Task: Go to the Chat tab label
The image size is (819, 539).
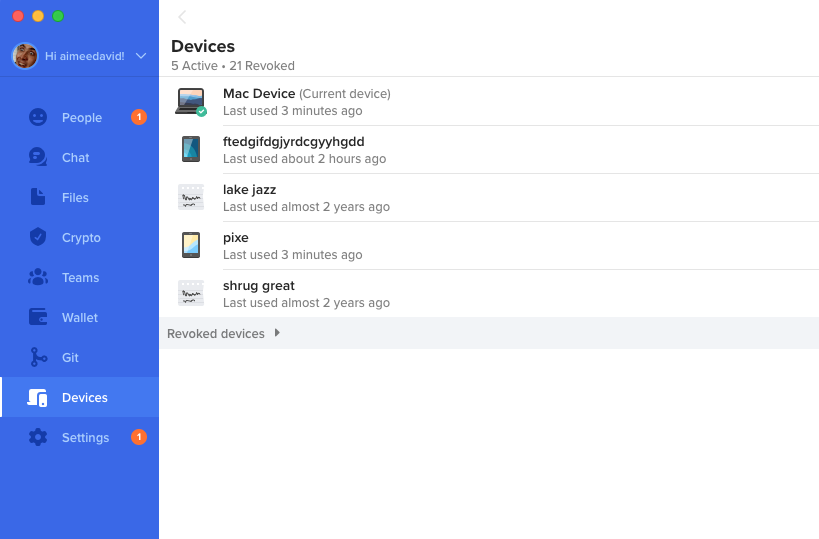Action: click(76, 157)
